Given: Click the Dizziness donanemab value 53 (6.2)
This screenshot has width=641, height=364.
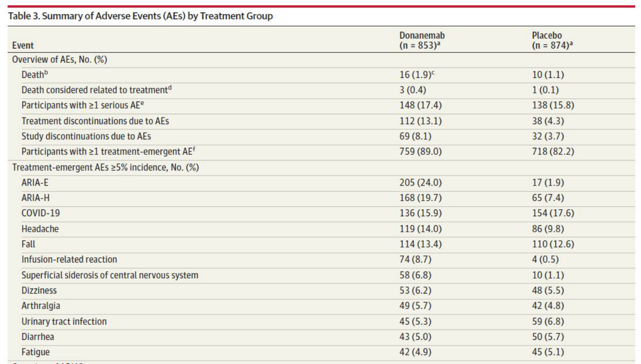Looking at the screenshot, I should 415,290.
